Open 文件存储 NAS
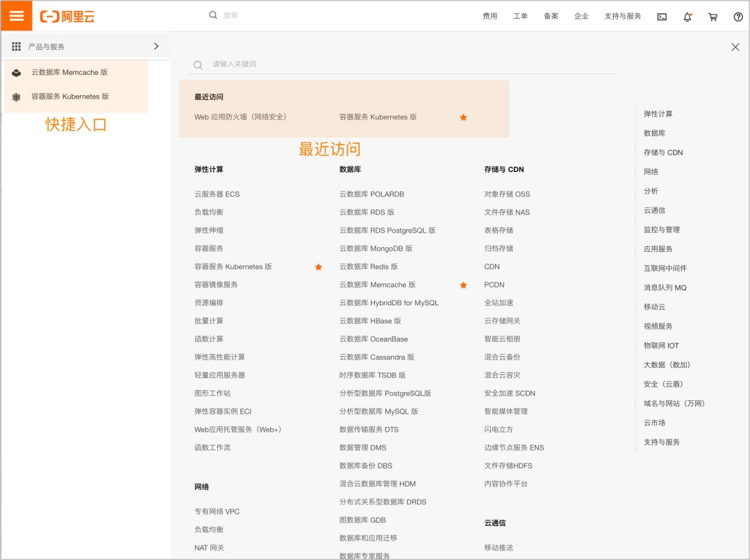The height and width of the screenshot is (560, 750). point(507,212)
